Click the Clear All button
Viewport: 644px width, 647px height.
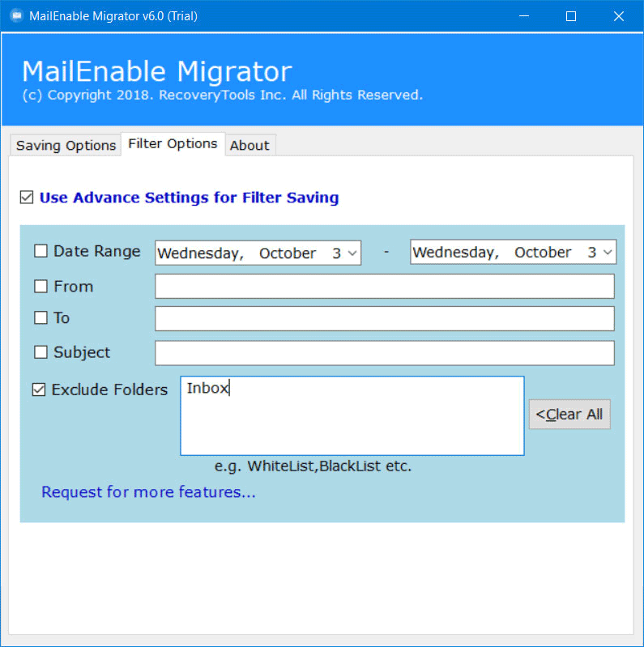pos(569,415)
